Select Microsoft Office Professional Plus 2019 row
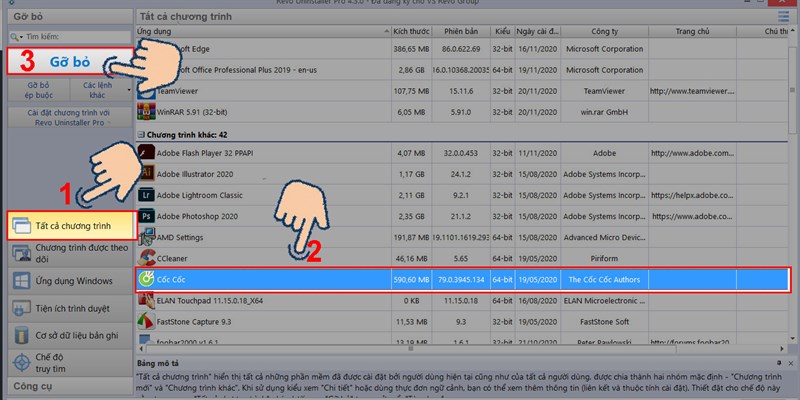800x400 pixels. click(x=462, y=70)
